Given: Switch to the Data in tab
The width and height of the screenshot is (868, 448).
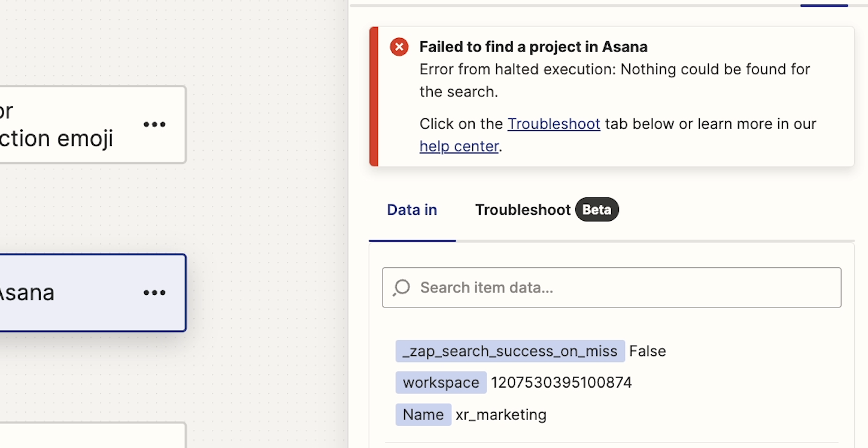Looking at the screenshot, I should pos(412,210).
